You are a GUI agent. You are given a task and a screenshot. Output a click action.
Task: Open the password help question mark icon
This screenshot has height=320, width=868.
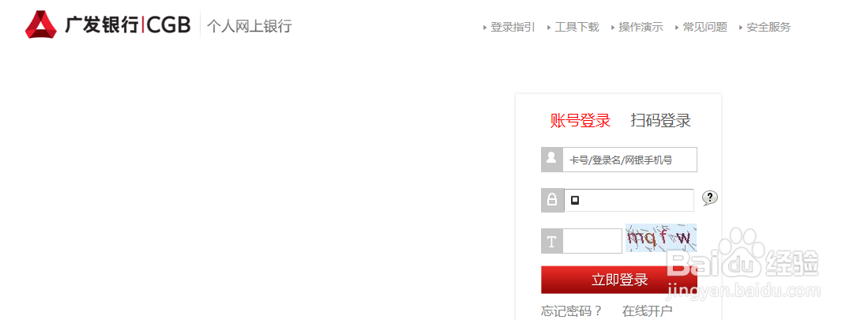coord(710,198)
